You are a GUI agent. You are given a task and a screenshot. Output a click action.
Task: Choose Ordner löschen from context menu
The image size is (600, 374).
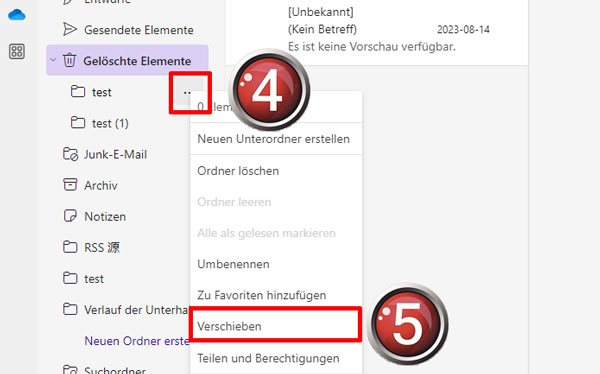click(276, 171)
